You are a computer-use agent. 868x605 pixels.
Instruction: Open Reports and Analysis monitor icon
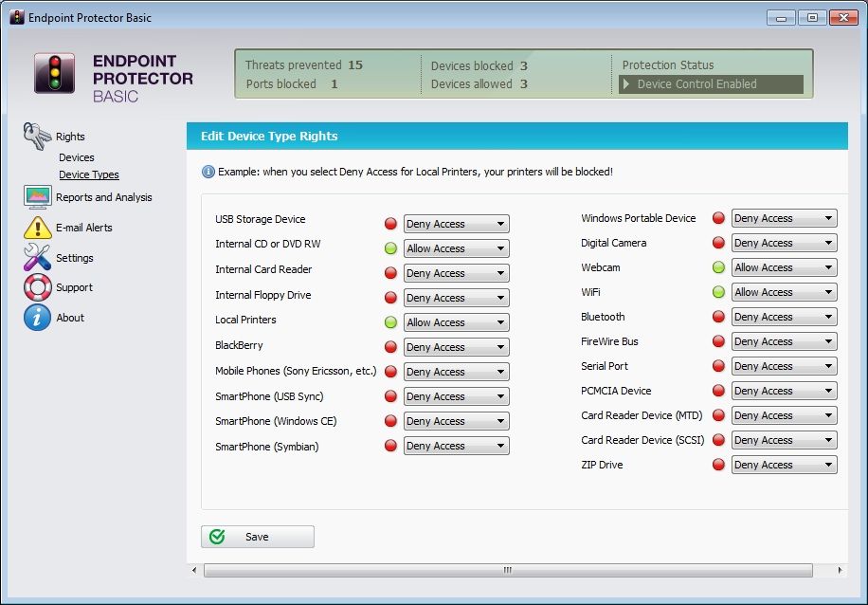click(37, 197)
